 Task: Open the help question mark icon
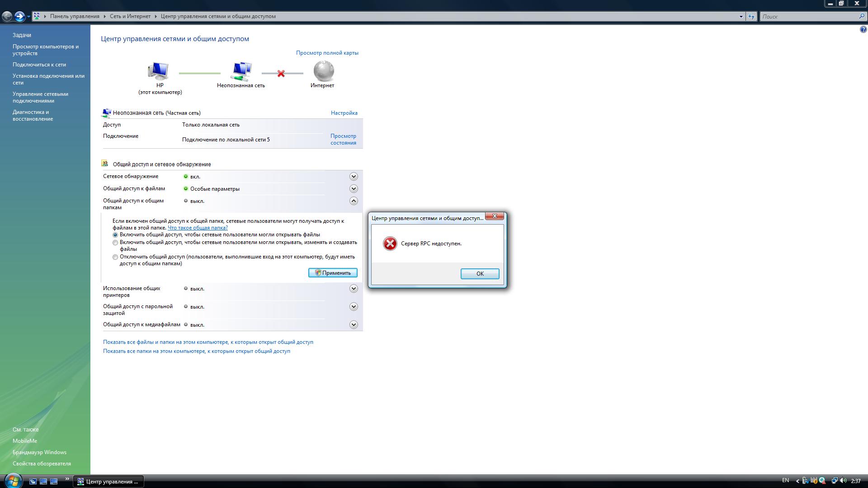pyautogui.click(x=863, y=30)
